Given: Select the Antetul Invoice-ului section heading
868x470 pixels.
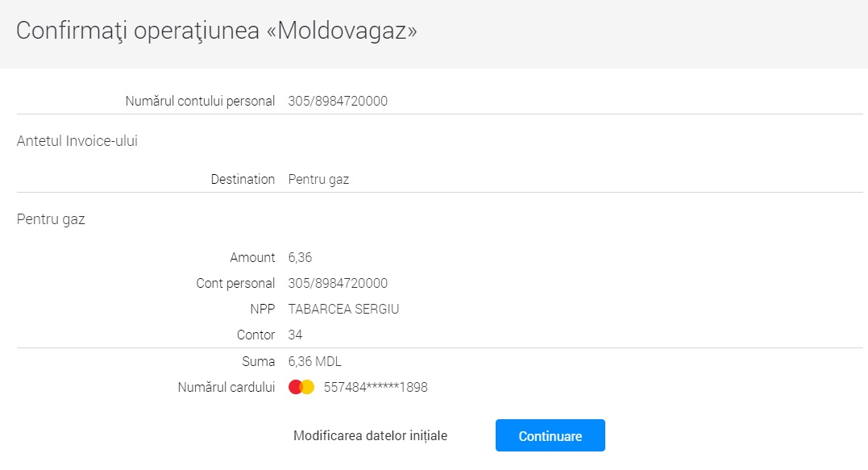Looking at the screenshot, I should (x=77, y=141).
